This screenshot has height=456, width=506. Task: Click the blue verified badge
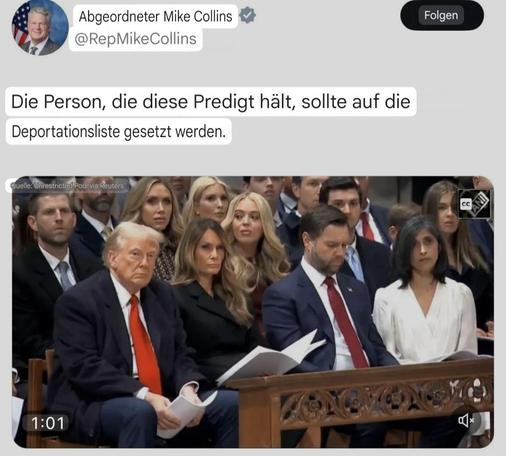tap(248, 15)
